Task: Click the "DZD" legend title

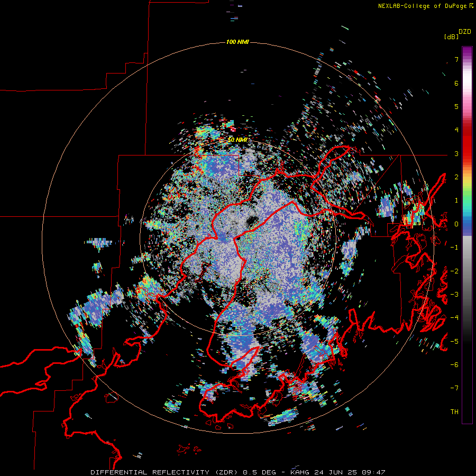Action: pyautogui.click(x=465, y=32)
